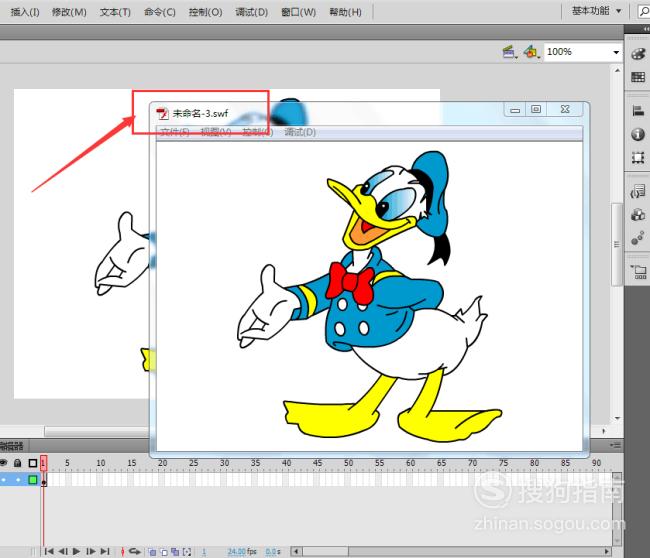The image size is (650, 558).
Task: Toggle Onion Skin mode
Action: pos(152,552)
